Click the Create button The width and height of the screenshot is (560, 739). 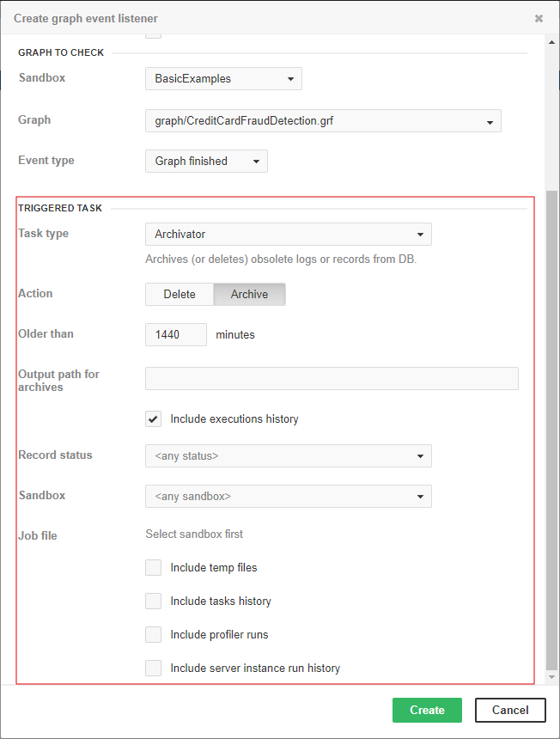pos(427,711)
